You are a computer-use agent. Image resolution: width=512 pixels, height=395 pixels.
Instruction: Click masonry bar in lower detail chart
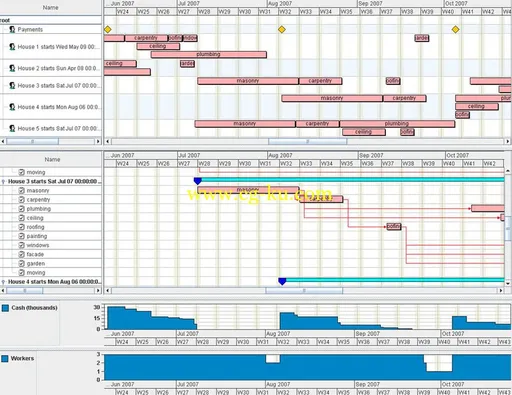[248, 190]
